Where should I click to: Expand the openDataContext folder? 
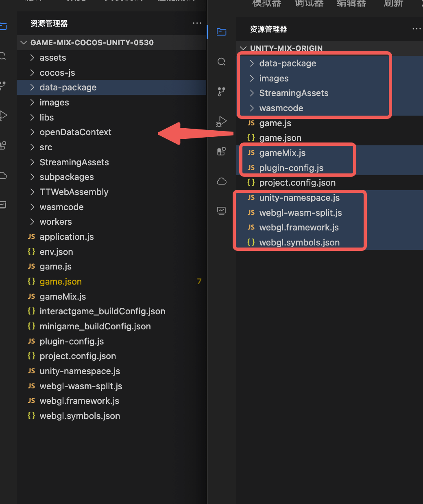click(x=75, y=132)
